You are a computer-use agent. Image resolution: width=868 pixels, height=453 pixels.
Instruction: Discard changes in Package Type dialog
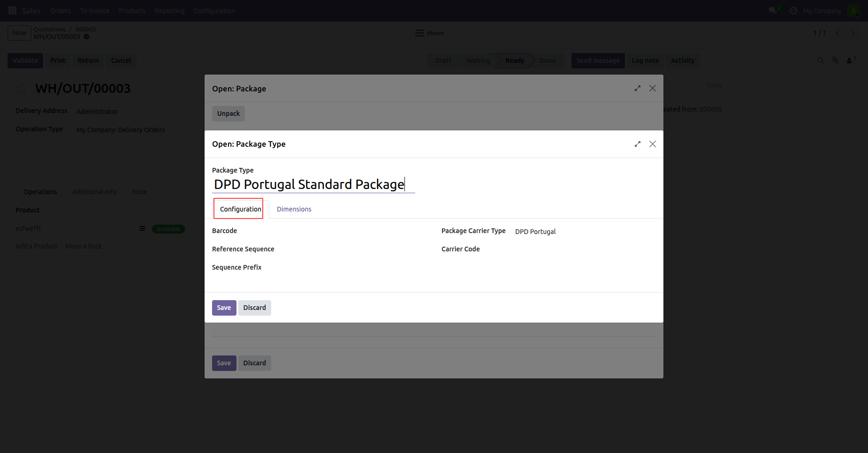point(255,308)
